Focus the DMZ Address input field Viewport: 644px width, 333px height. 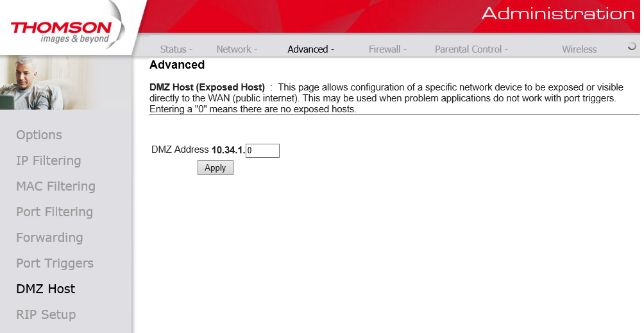pos(262,151)
